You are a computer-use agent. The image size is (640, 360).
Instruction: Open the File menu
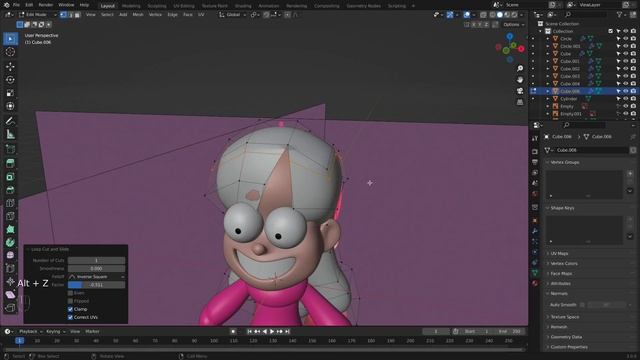[x=16, y=5]
